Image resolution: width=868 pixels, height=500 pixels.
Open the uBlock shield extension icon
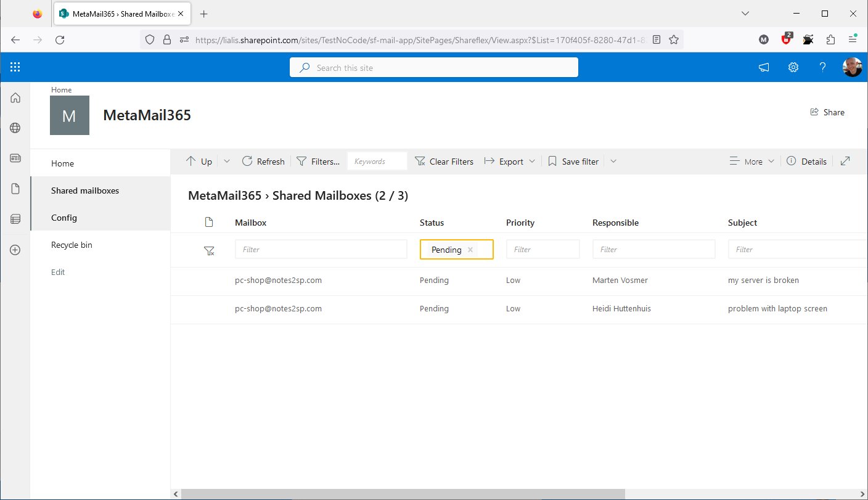click(786, 39)
